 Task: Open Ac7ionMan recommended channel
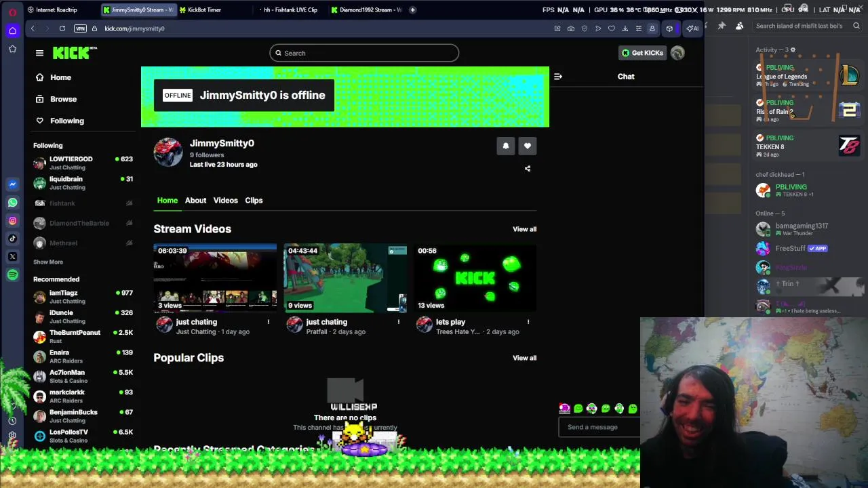(x=83, y=376)
